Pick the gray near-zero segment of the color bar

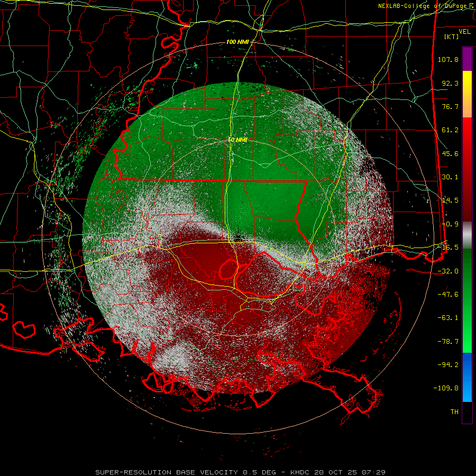click(467, 235)
